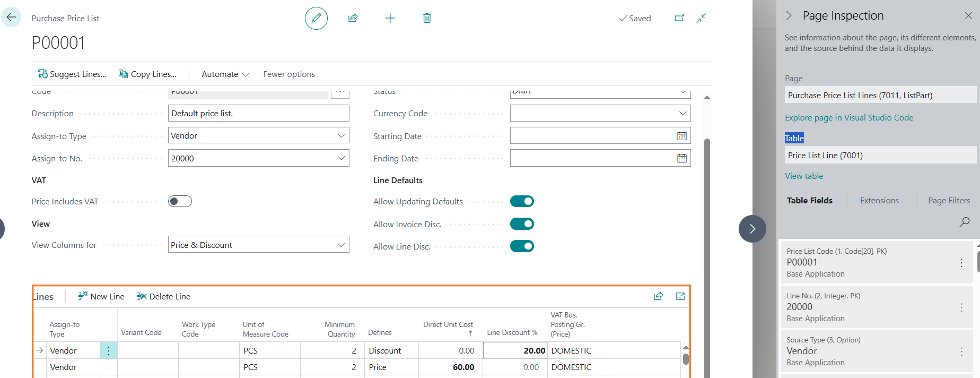Sort by Direct Unit Cost column header

tap(448, 329)
